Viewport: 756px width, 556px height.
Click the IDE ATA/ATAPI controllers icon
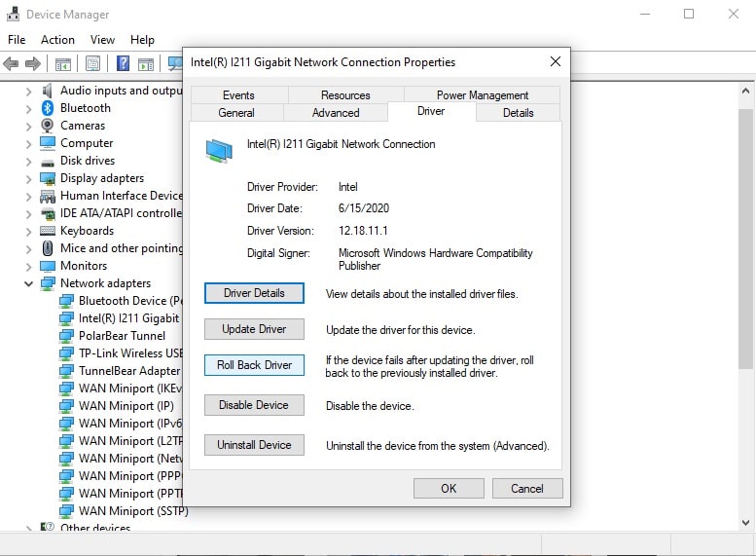click(x=48, y=213)
